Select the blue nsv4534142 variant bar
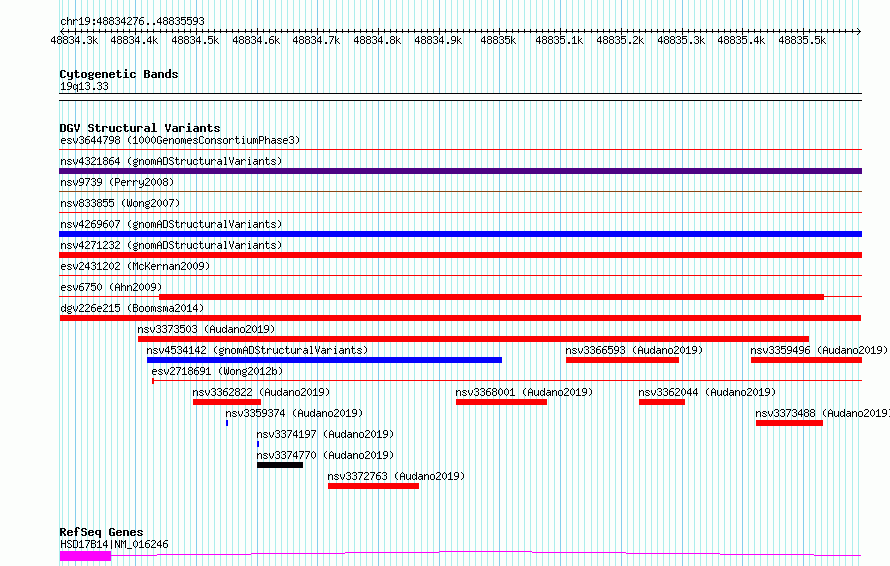The height and width of the screenshot is (566, 890). tap(324, 360)
